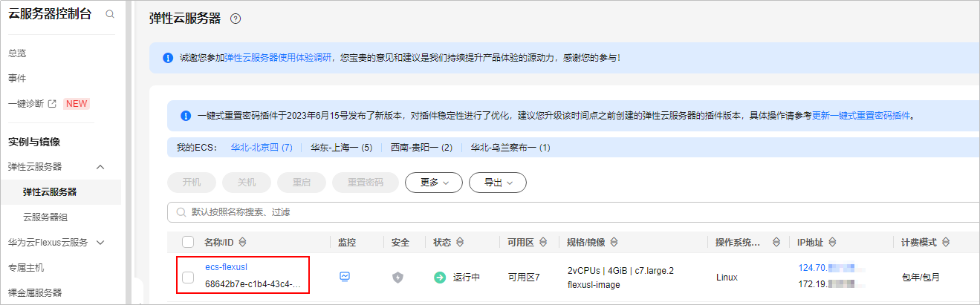Select region 西南-贵阳一 (2)
The width and height of the screenshot is (980, 305).
click(421, 148)
